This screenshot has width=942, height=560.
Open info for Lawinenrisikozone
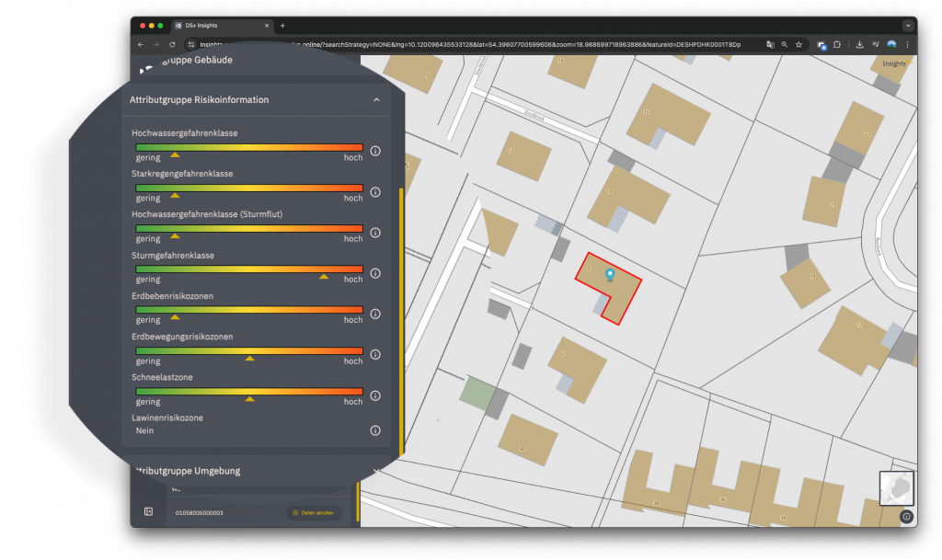[375, 430]
